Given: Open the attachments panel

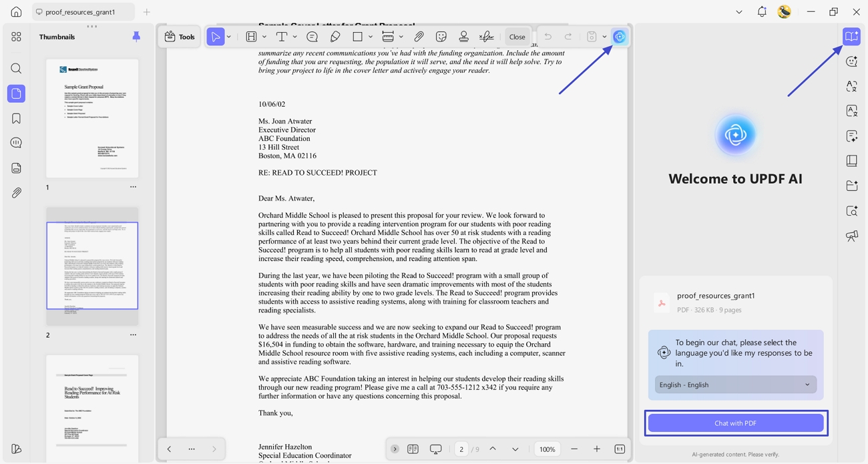Looking at the screenshot, I should click(16, 193).
